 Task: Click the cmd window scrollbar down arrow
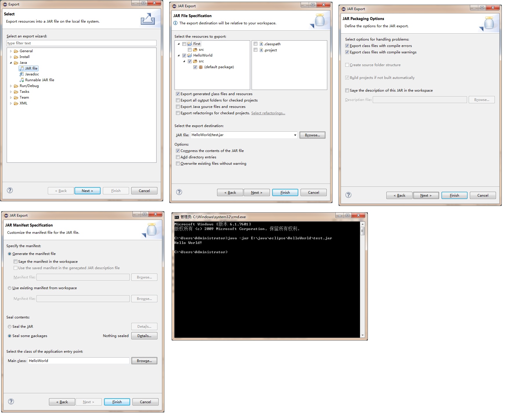point(362,335)
